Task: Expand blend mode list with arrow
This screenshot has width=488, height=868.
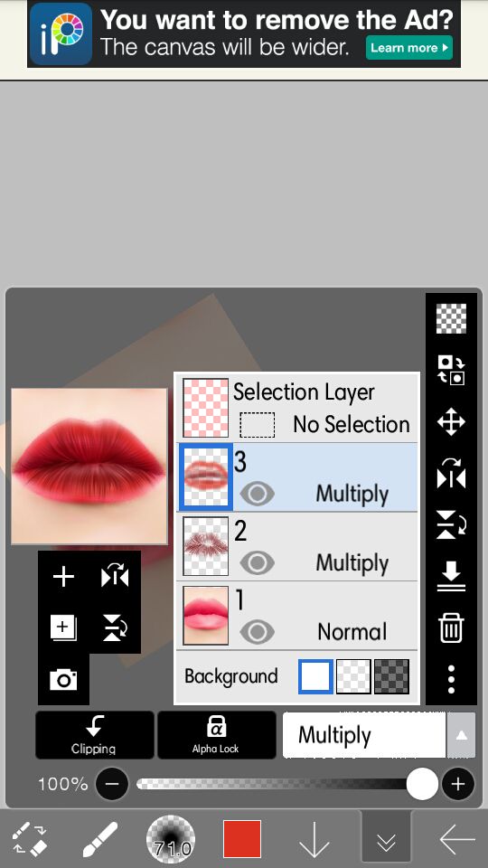Action: (461, 735)
